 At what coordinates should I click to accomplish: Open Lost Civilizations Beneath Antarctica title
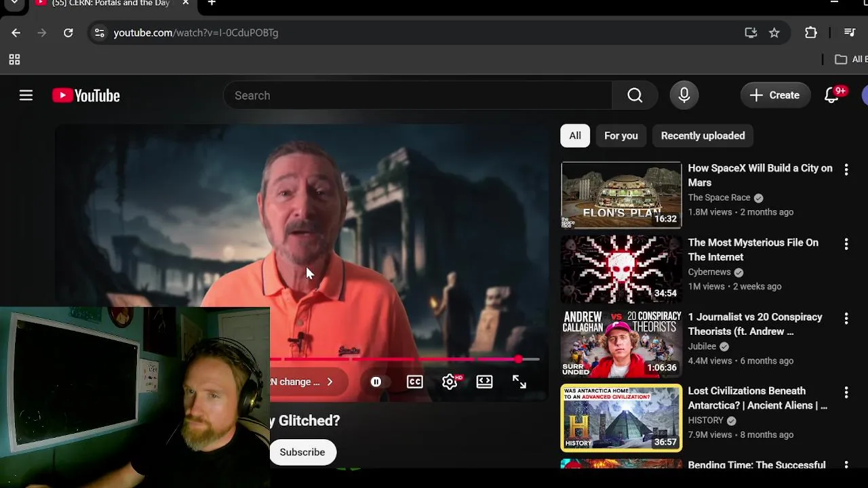pyautogui.click(x=757, y=398)
